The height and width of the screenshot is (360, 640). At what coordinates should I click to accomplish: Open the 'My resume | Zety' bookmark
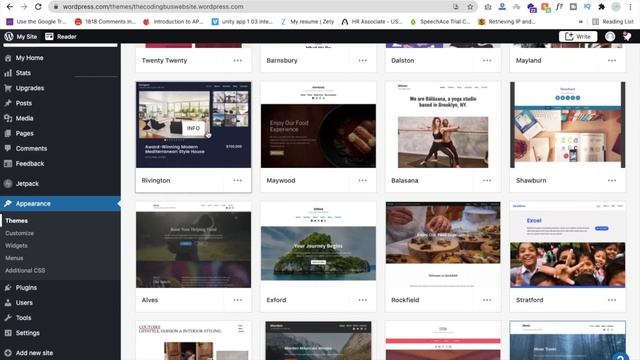click(x=307, y=22)
